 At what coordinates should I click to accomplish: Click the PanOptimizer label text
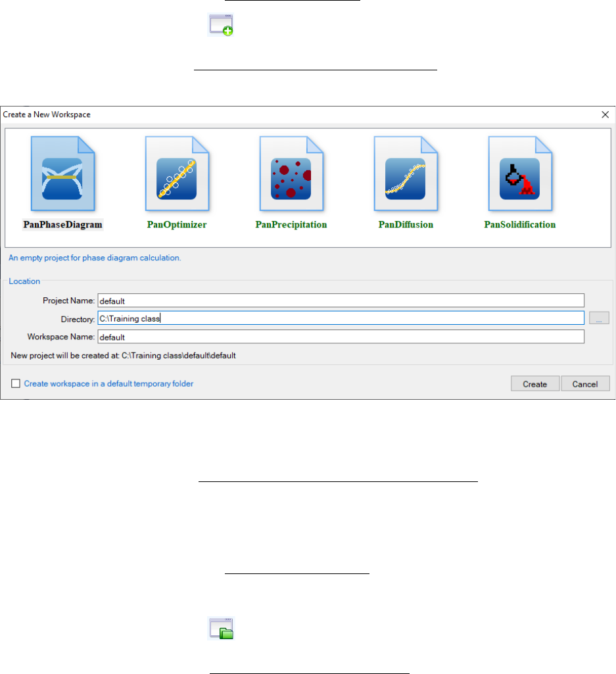coord(177,224)
